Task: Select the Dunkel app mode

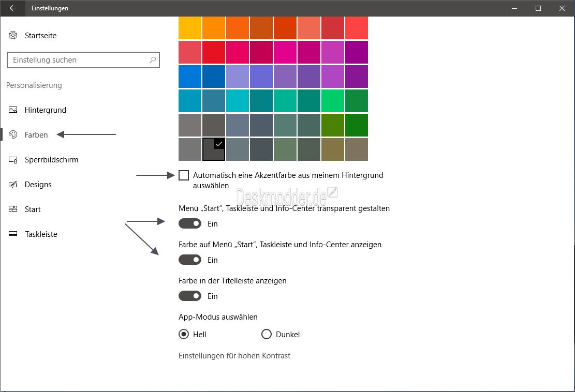Action: (x=266, y=334)
